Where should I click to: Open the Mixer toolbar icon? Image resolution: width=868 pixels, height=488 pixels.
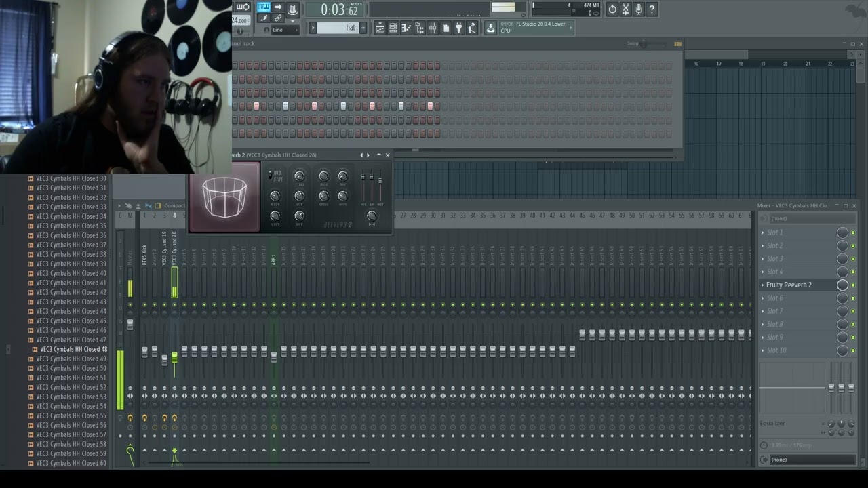click(433, 28)
